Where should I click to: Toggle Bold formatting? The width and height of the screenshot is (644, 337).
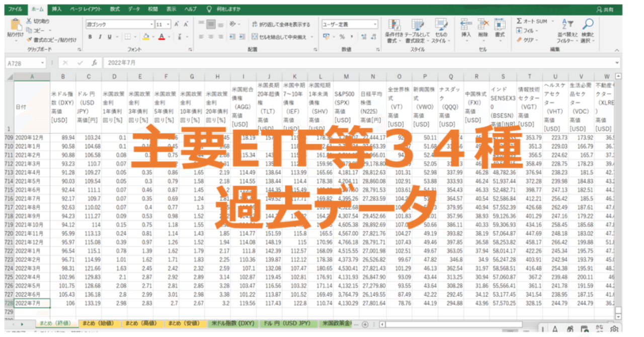click(90, 37)
